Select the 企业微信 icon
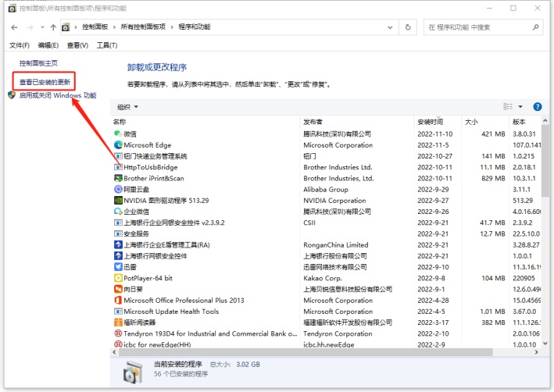The width and height of the screenshot is (554, 392). pos(118,212)
